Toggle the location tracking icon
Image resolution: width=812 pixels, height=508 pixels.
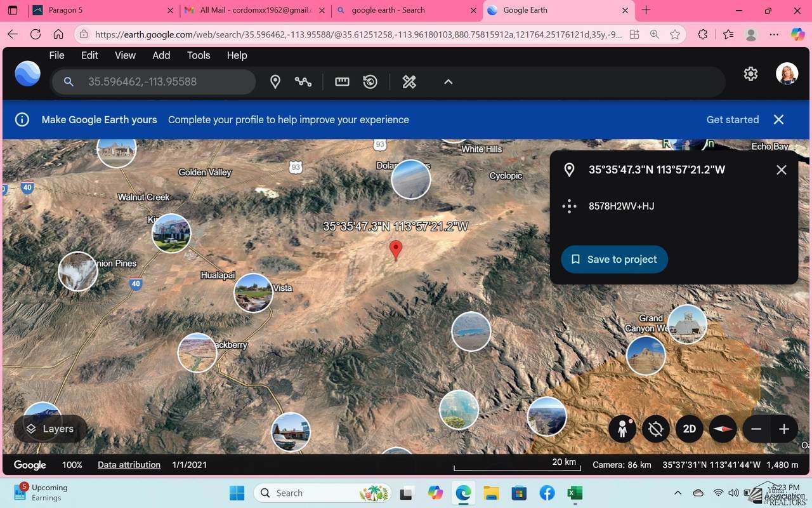[656, 429]
